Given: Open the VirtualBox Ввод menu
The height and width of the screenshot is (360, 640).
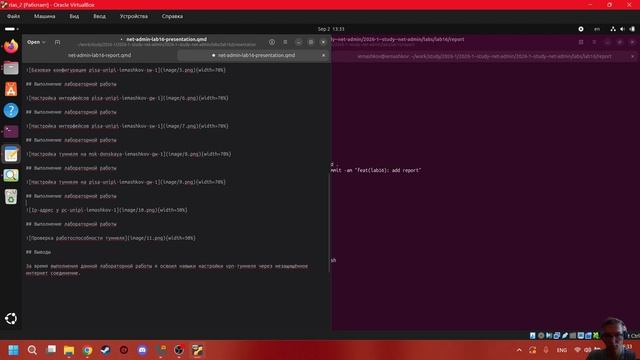Looking at the screenshot, I should click(x=99, y=16).
